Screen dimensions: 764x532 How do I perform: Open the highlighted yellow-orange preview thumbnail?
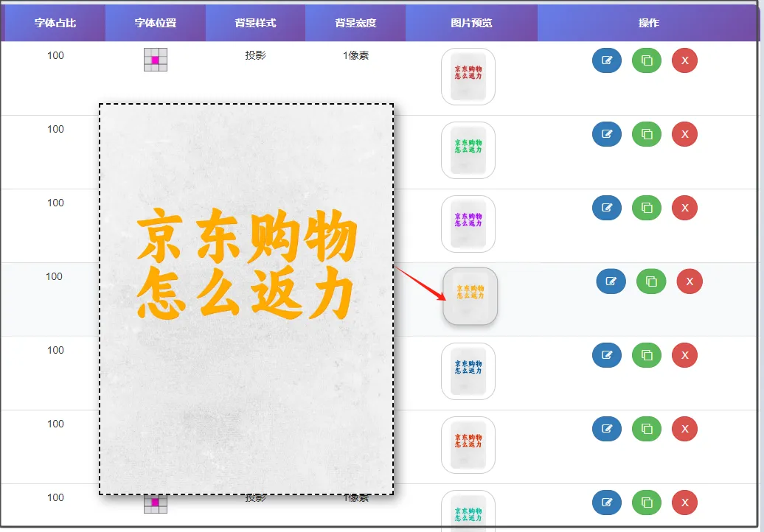click(x=470, y=296)
